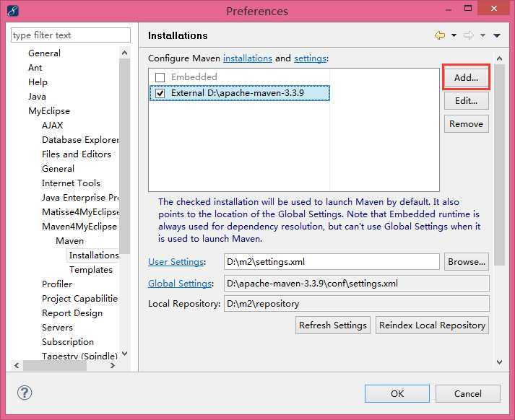
Task: Maximize the Preferences window
Action: 468,8
